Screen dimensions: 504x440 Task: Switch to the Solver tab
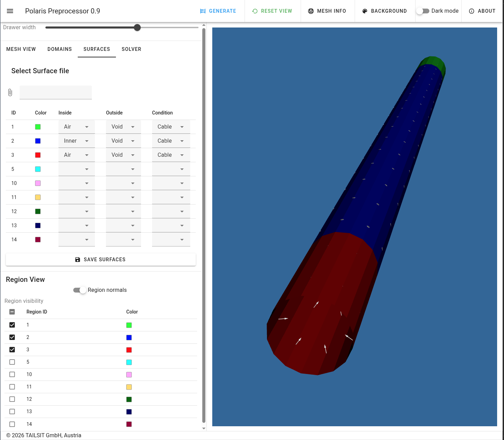coord(131,49)
